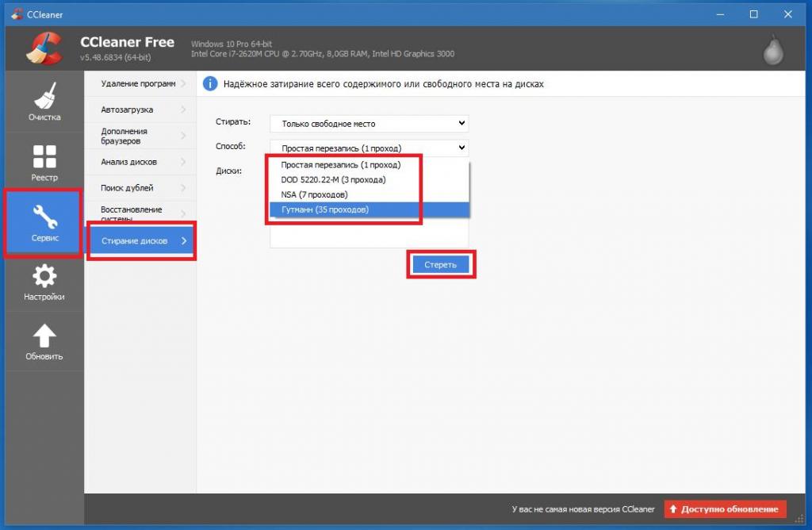
Task: Close the CCleaner window
Action: coord(787,14)
